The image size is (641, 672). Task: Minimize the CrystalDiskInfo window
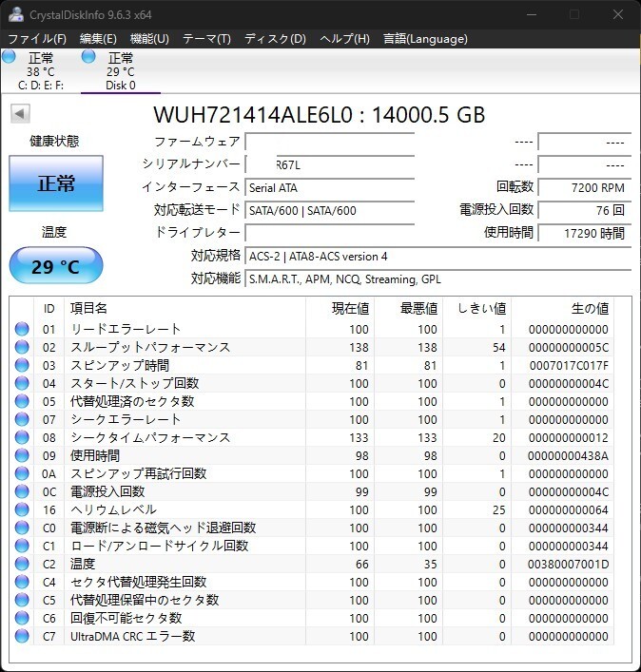pos(532,14)
